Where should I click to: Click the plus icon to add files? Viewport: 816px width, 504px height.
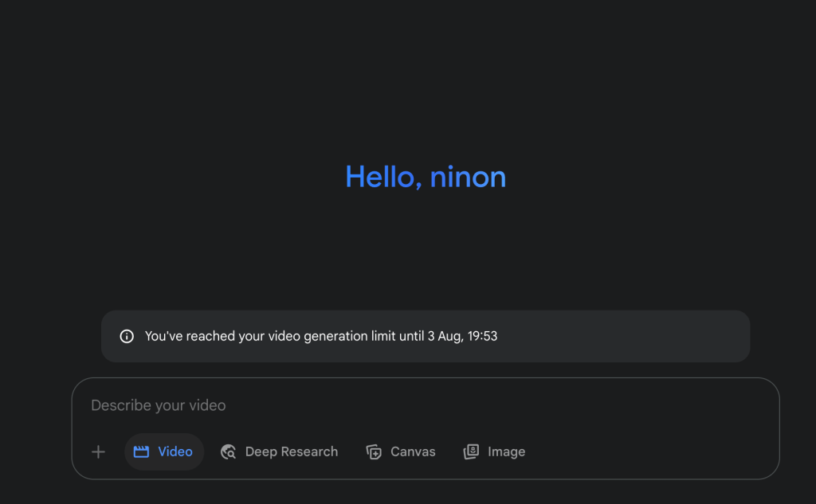click(x=98, y=452)
